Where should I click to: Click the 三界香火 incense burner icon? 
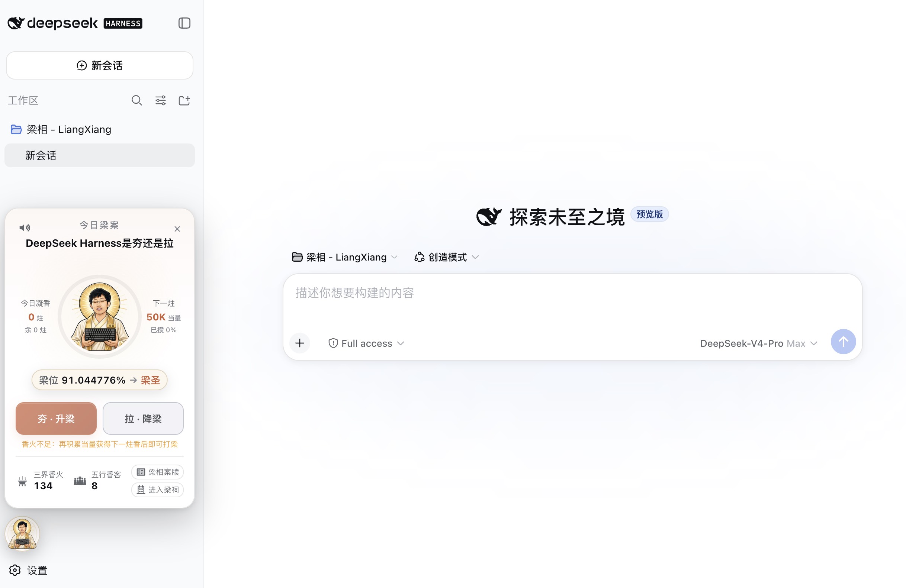click(x=22, y=481)
